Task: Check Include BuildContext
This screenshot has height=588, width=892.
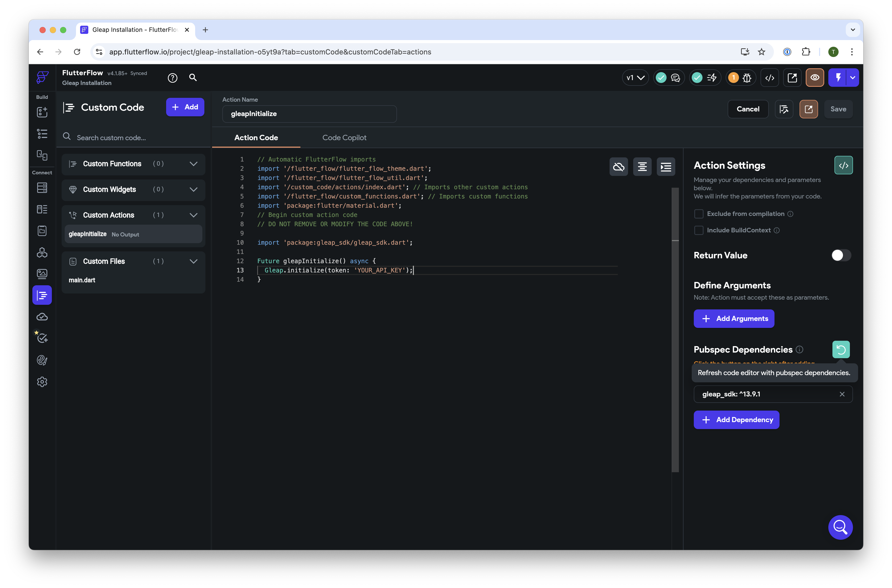Action: (698, 230)
